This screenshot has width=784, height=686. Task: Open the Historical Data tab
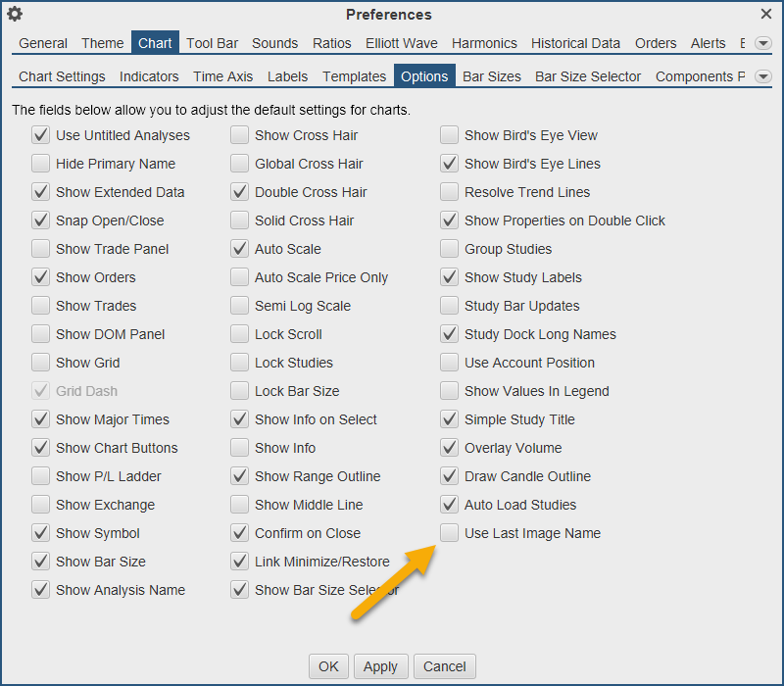tap(575, 43)
